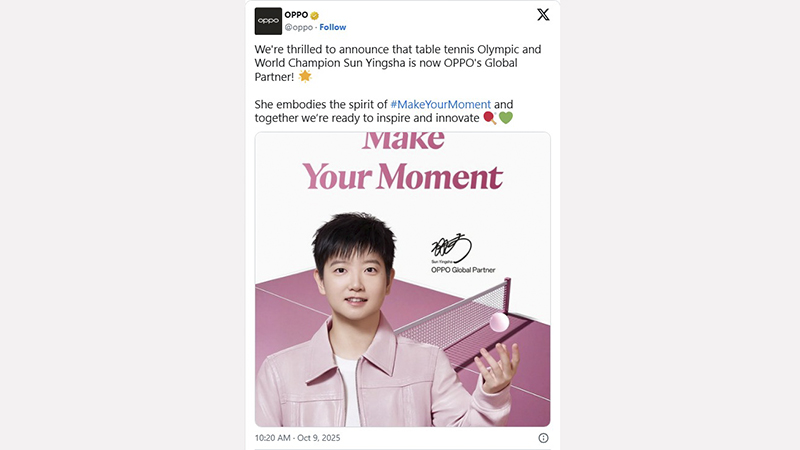The height and width of the screenshot is (450, 800).
Task: Open the tweet info icon
Action: 543,438
